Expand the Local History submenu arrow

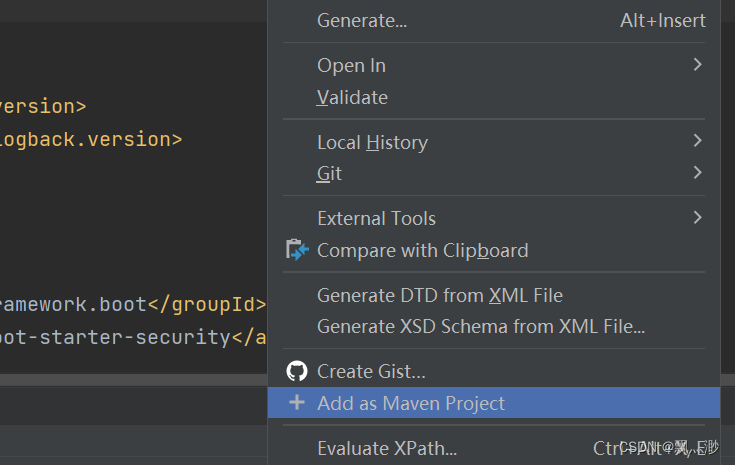tap(698, 141)
